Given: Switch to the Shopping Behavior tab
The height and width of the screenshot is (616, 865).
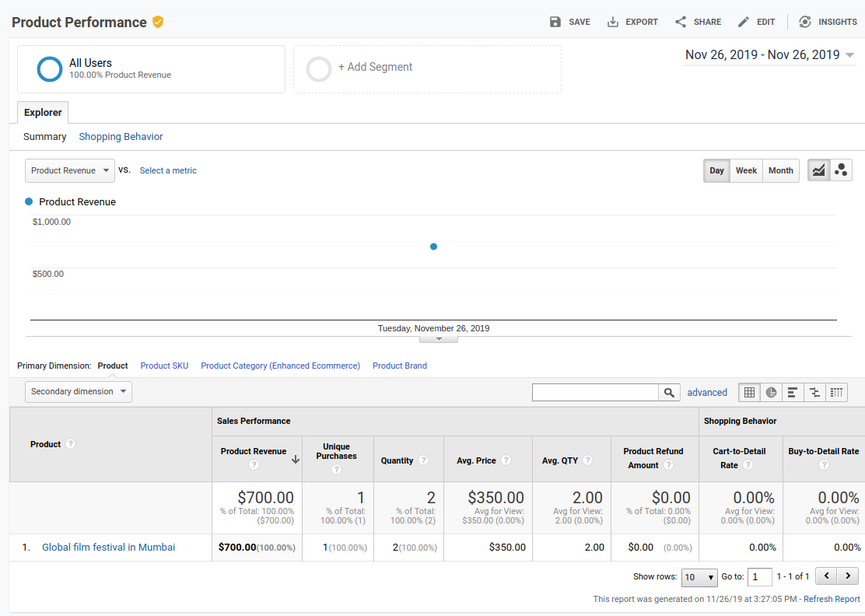Looking at the screenshot, I should coord(121,137).
